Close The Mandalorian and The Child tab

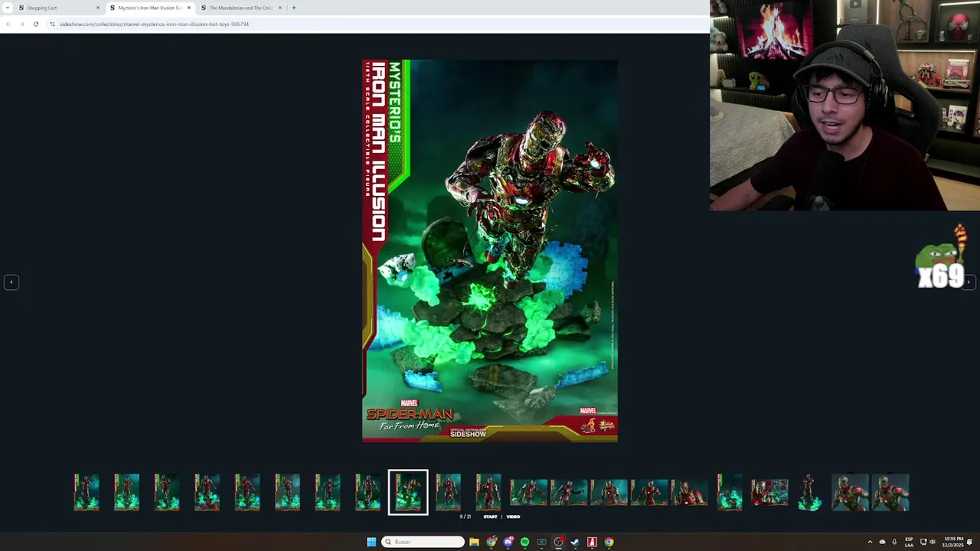pos(280,8)
